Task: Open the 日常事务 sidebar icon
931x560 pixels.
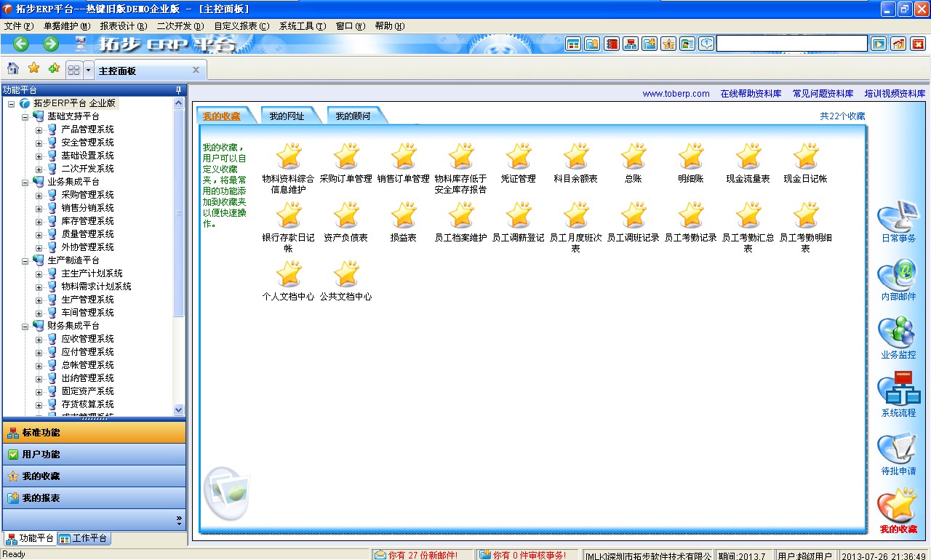Action: pos(898,221)
